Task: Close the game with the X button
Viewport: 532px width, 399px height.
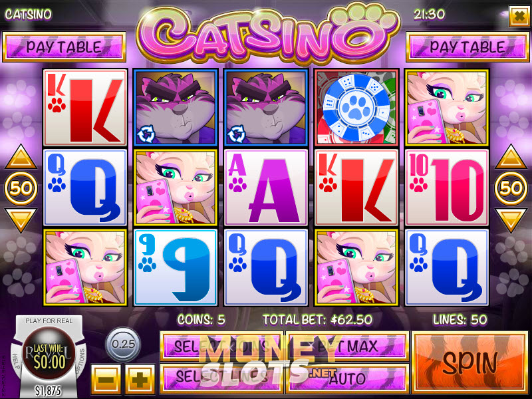Action: pyautogui.click(x=519, y=15)
